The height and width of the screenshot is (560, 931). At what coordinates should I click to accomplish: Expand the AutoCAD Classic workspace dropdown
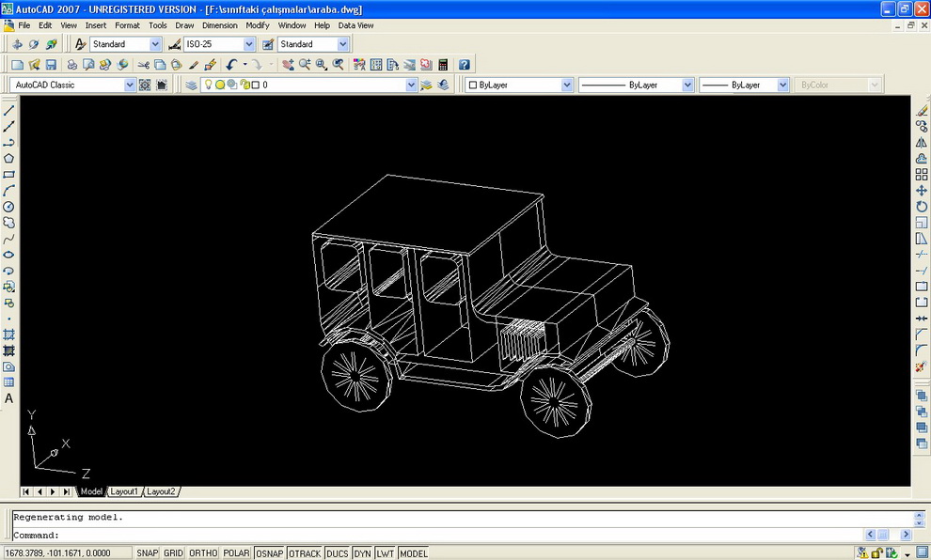(x=130, y=85)
